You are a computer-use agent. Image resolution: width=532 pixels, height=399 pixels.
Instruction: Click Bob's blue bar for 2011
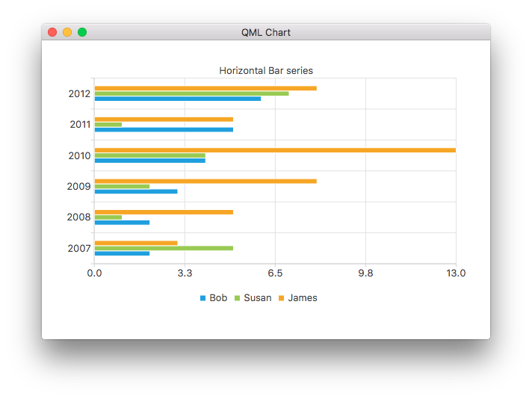(164, 129)
